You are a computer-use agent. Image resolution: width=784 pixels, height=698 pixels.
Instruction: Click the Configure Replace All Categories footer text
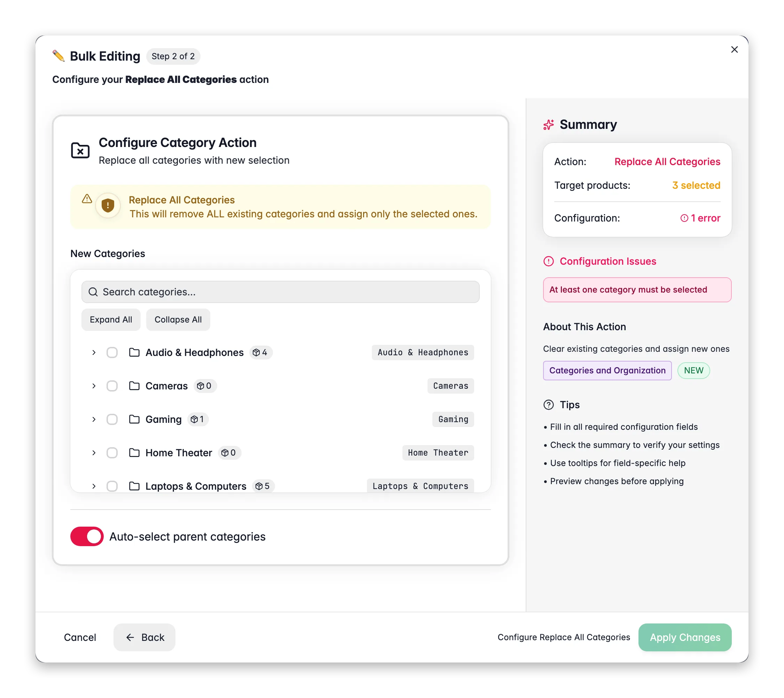click(563, 637)
